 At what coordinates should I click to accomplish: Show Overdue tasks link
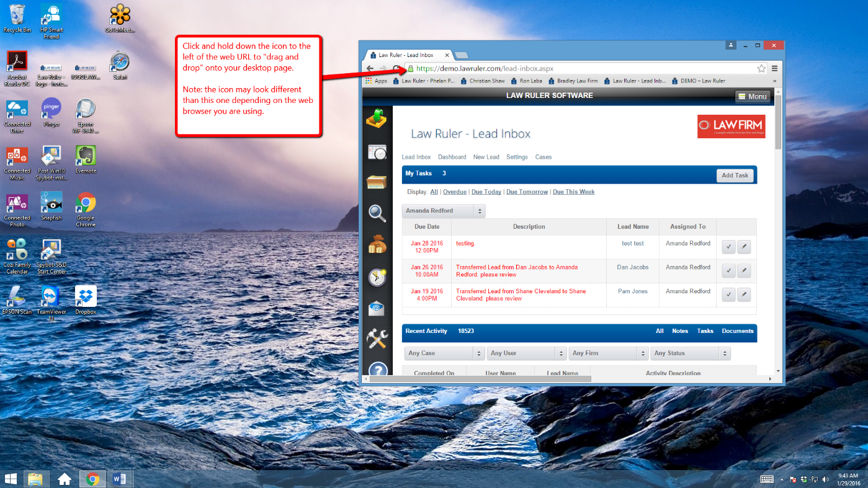455,192
